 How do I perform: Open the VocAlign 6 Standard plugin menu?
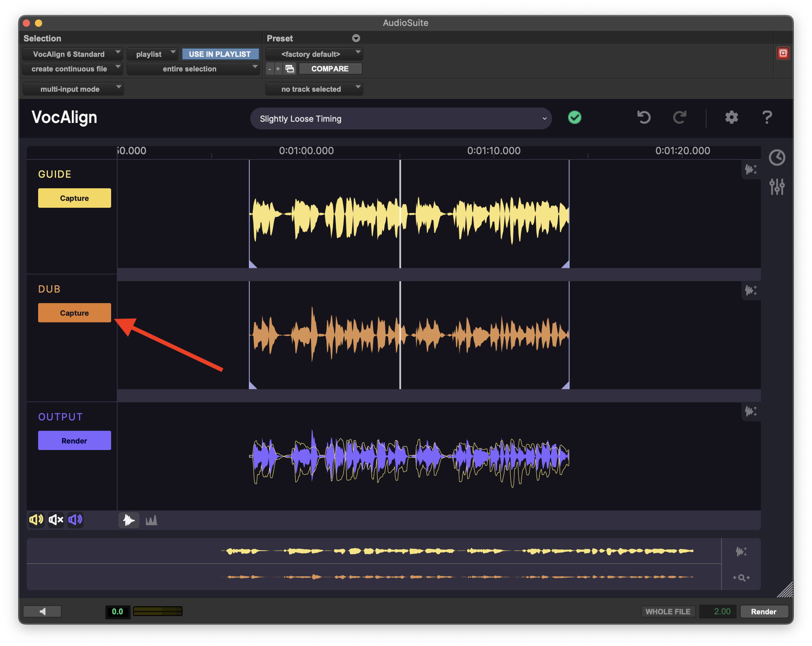pyautogui.click(x=72, y=54)
